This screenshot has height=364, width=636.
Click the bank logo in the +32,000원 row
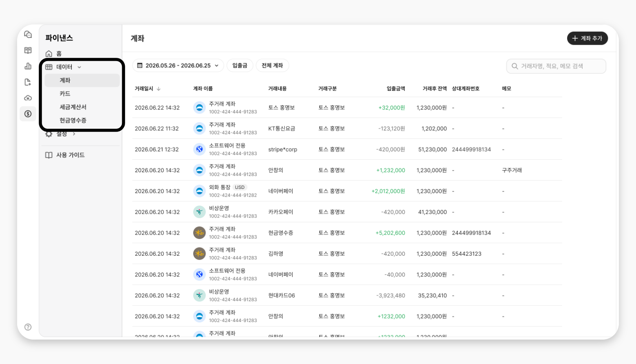point(199,108)
